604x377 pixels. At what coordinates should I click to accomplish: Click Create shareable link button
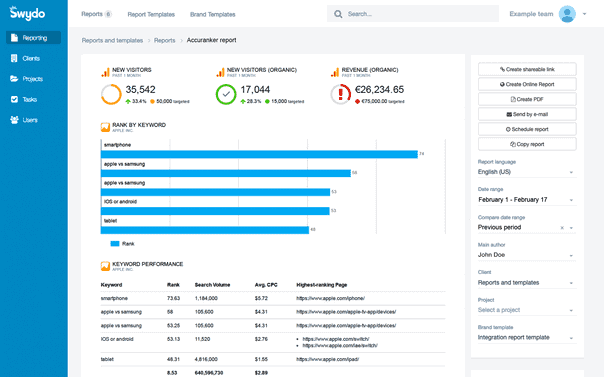[x=527, y=69]
